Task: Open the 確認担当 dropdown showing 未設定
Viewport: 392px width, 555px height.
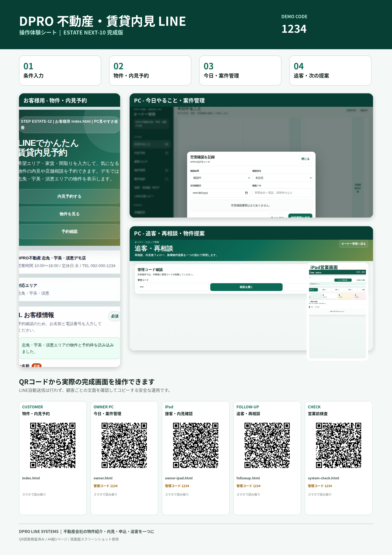Action: [282, 178]
